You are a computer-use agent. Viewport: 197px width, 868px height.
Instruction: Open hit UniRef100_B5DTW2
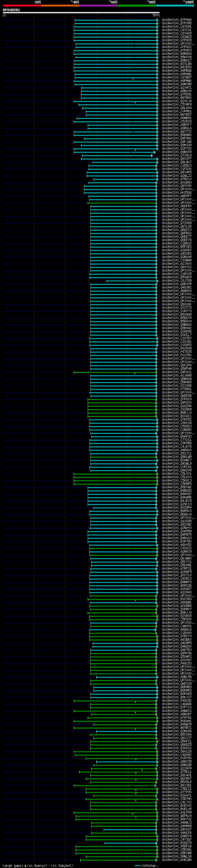tap(177, 487)
